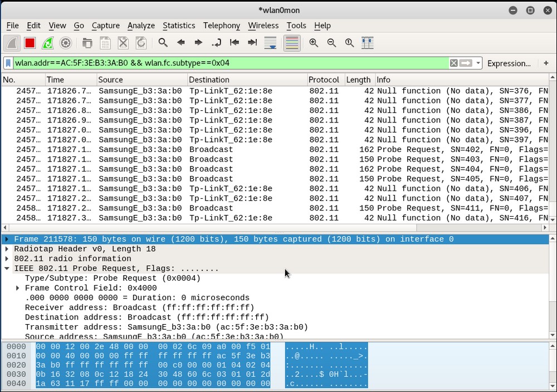Jump to the last packet

(252, 43)
